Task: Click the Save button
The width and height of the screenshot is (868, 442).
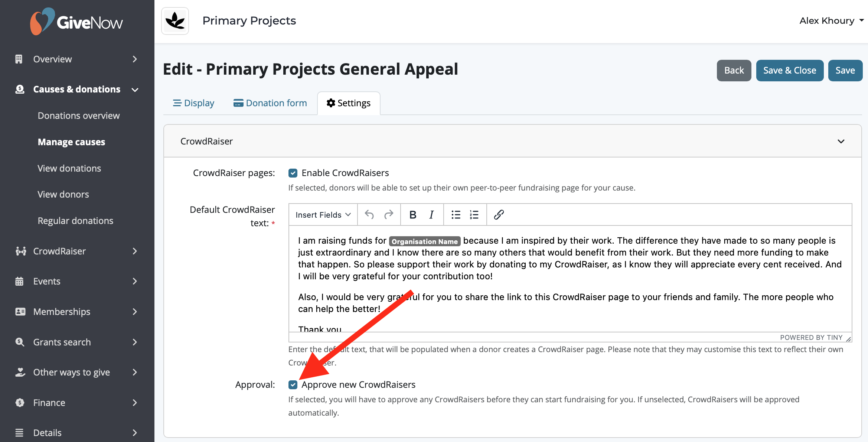Action: coord(845,71)
